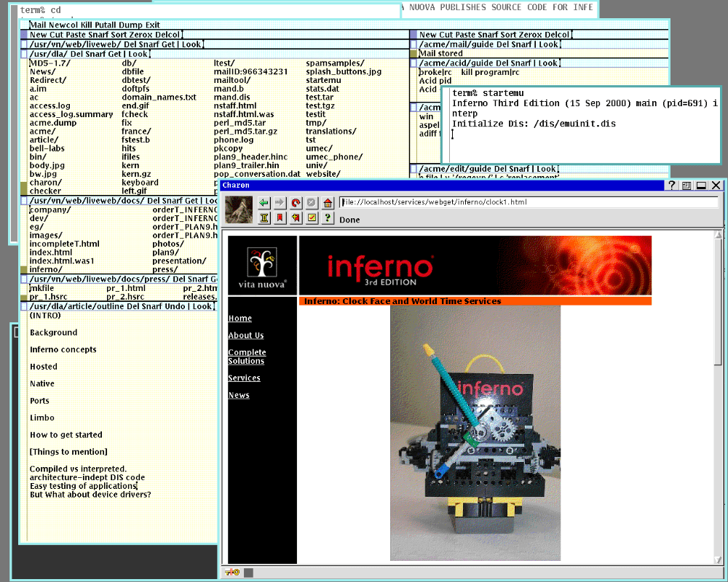Click 'Inferno concepts' in the outline
This screenshot has width=728, height=582.
click(63, 349)
